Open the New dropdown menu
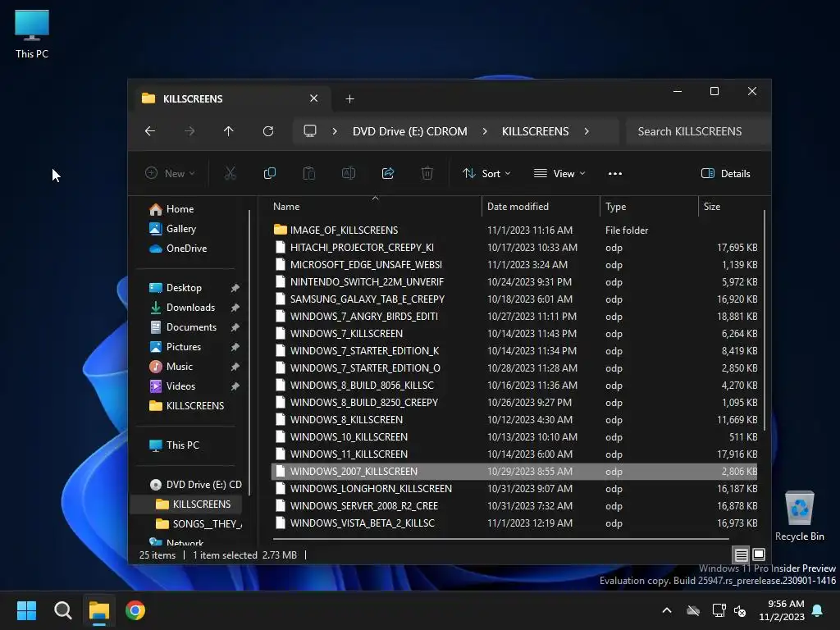The height and width of the screenshot is (630, 840). (170, 174)
